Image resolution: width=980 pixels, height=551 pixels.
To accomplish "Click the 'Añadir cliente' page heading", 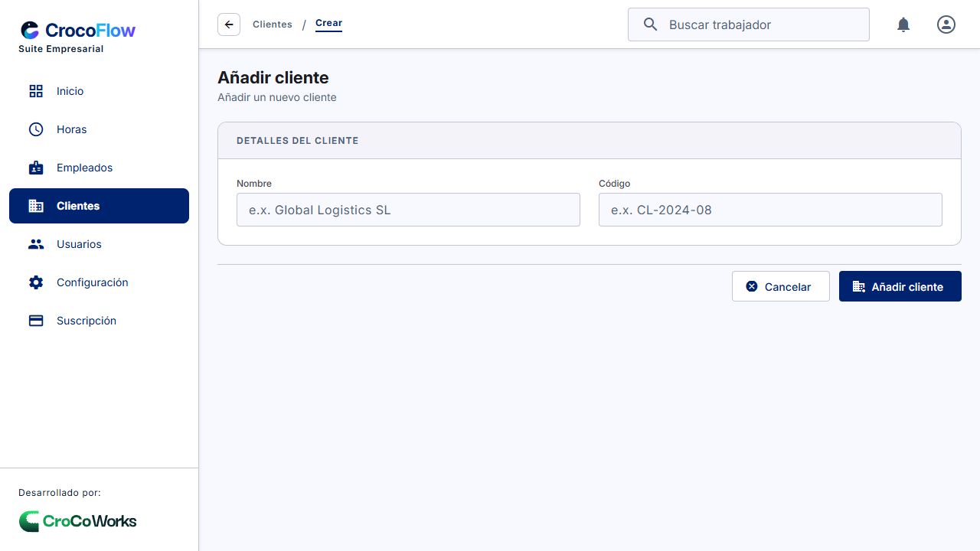I will click(273, 77).
